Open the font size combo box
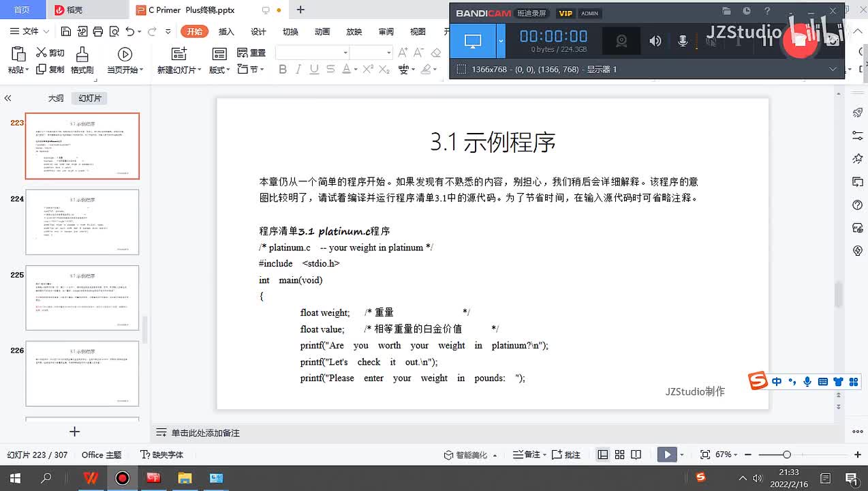 click(372, 53)
